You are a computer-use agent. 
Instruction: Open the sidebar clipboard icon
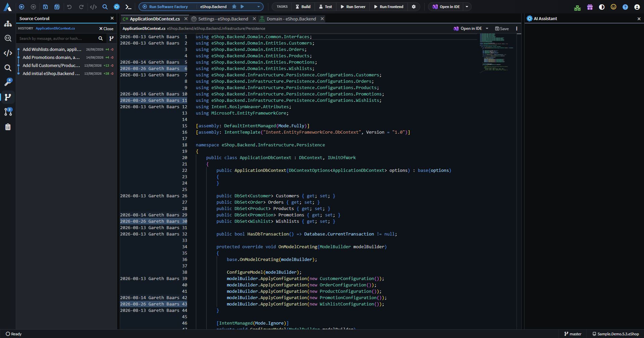point(8,127)
